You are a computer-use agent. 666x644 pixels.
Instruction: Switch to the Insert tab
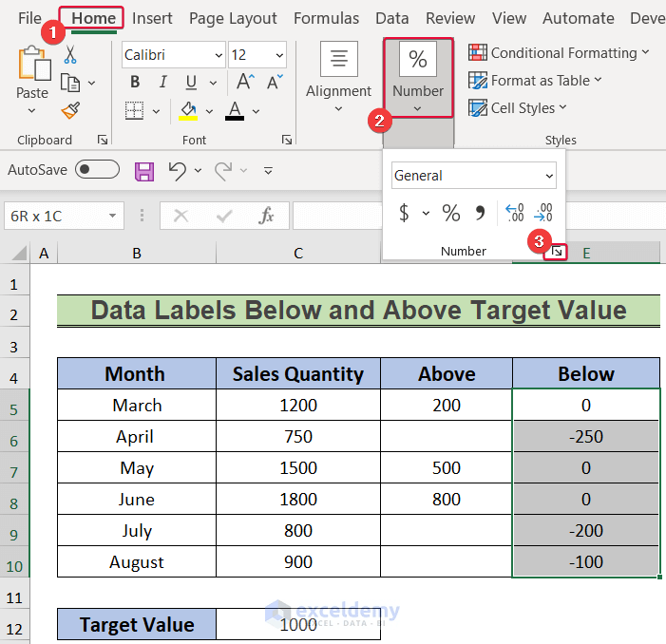coord(152,18)
